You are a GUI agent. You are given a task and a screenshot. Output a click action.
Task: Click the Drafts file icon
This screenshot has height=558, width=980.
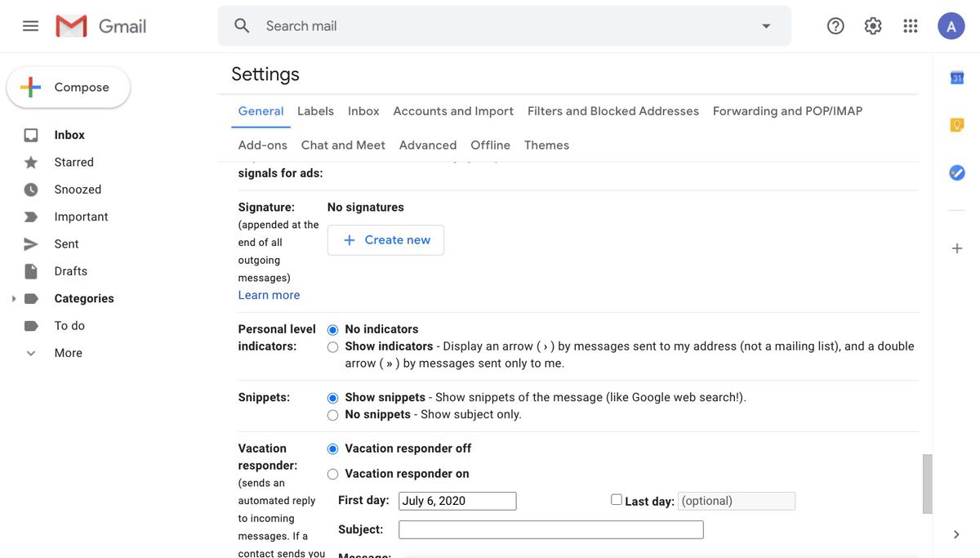coord(31,271)
